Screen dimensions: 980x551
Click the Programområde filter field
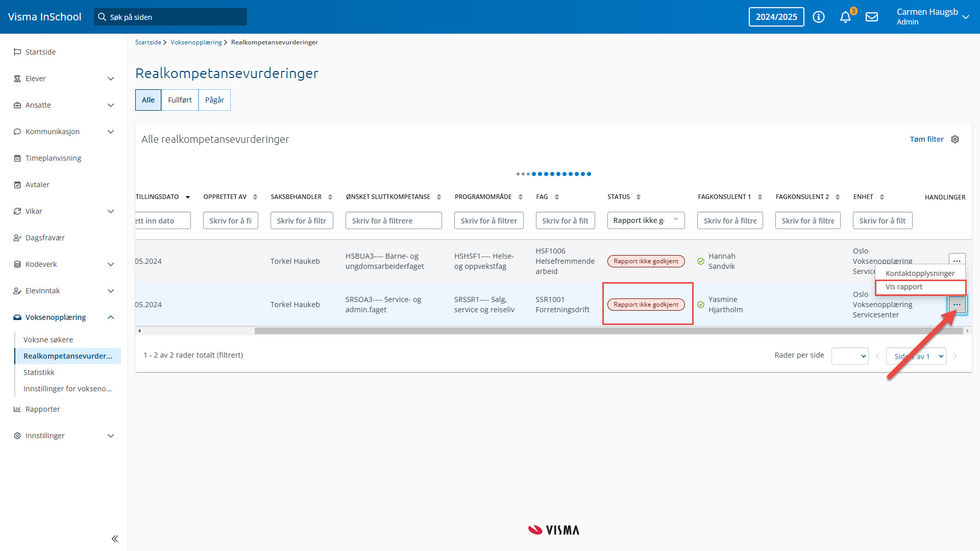coord(488,220)
